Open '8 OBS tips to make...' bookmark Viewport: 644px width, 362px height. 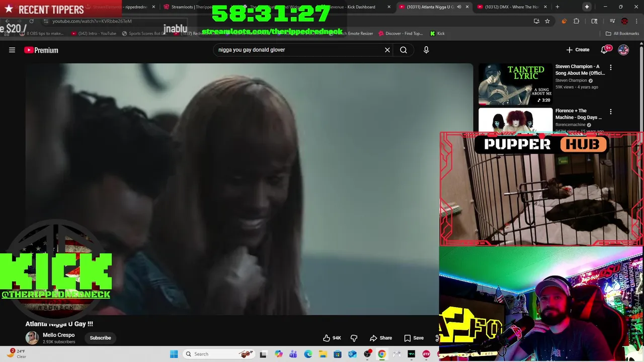point(42,34)
